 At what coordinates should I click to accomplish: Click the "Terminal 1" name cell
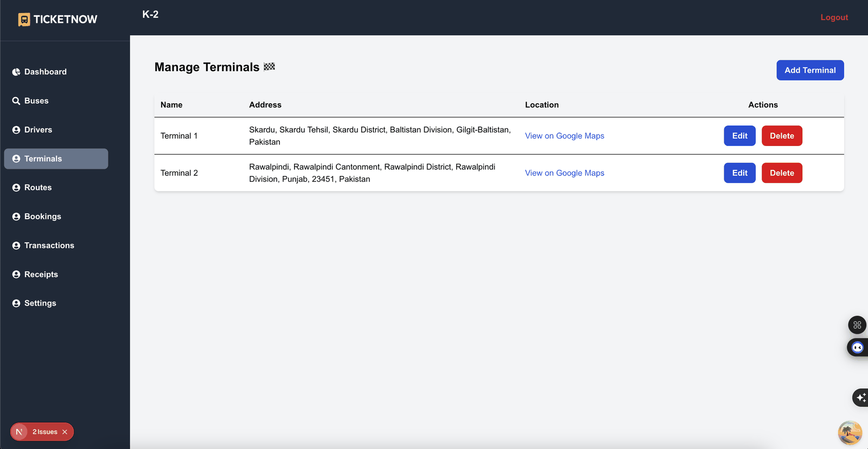[x=179, y=136]
